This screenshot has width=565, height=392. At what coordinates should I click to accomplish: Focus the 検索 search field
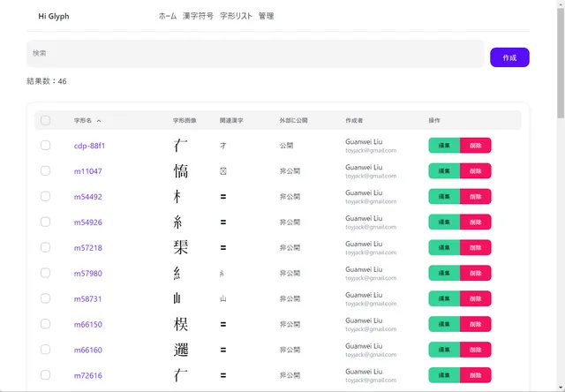(255, 53)
